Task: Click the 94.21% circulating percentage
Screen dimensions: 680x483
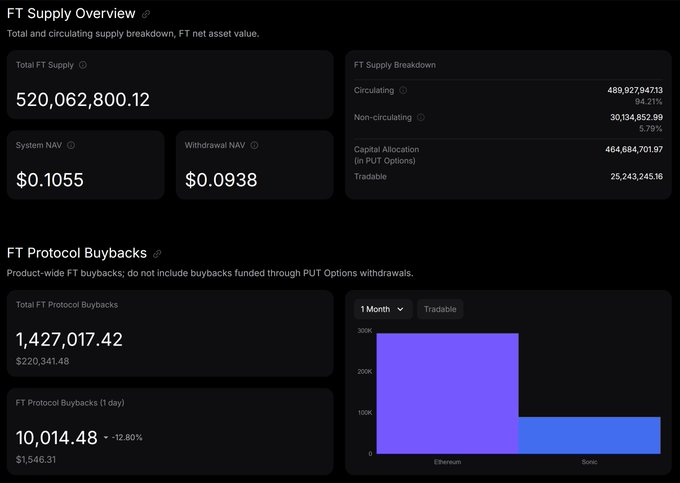Action: pos(648,101)
